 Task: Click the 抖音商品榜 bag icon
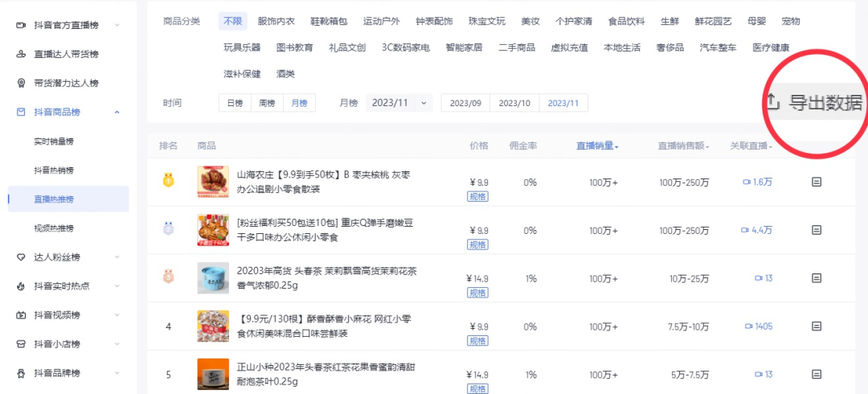click(x=21, y=112)
